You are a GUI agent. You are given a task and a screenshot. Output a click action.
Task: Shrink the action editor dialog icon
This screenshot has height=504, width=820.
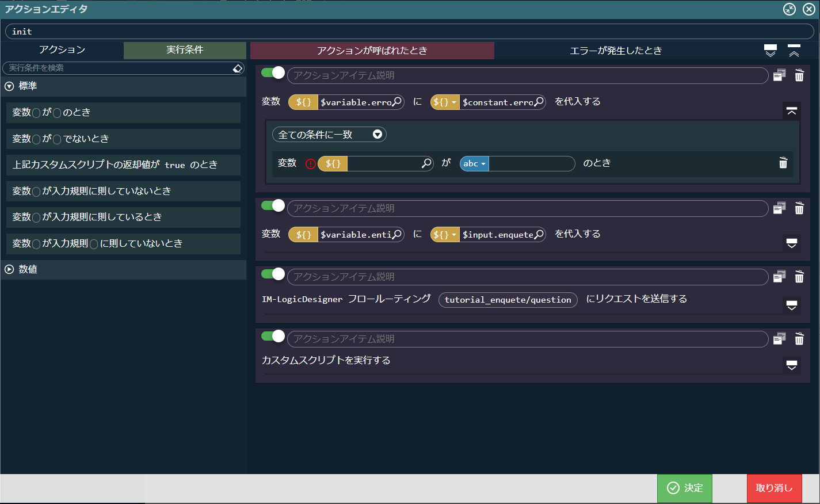click(790, 9)
